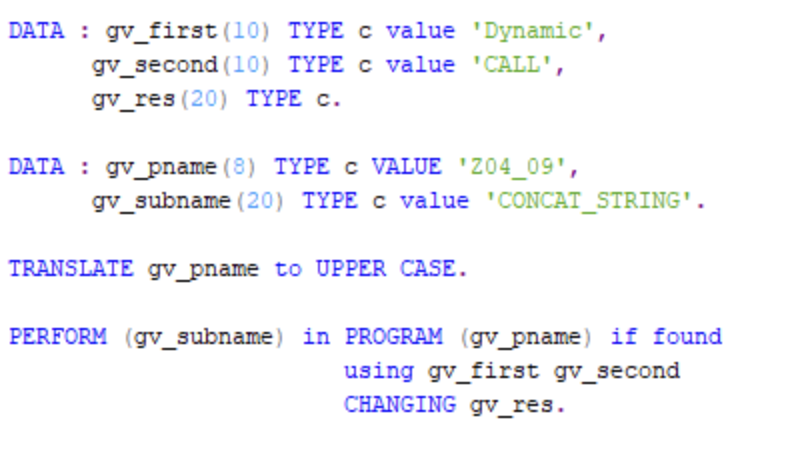Click (gv_pname) after PROGRAM
The height and width of the screenshot is (476, 804).
(x=526, y=337)
